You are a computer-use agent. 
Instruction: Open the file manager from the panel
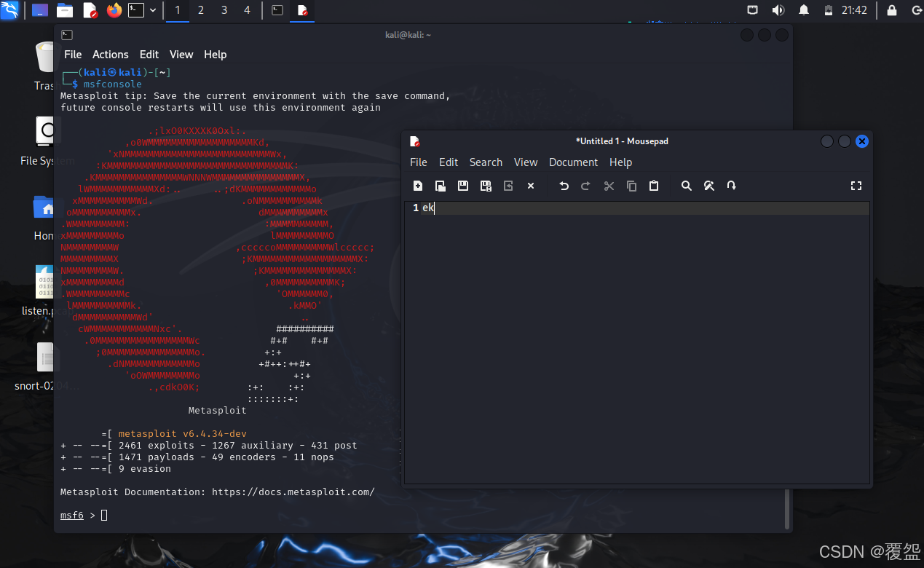tap(65, 10)
